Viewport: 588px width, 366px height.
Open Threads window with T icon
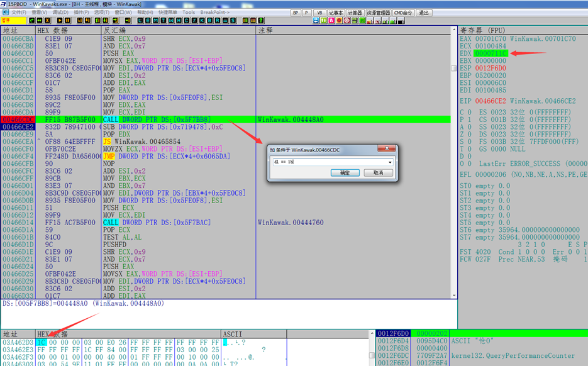point(163,20)
